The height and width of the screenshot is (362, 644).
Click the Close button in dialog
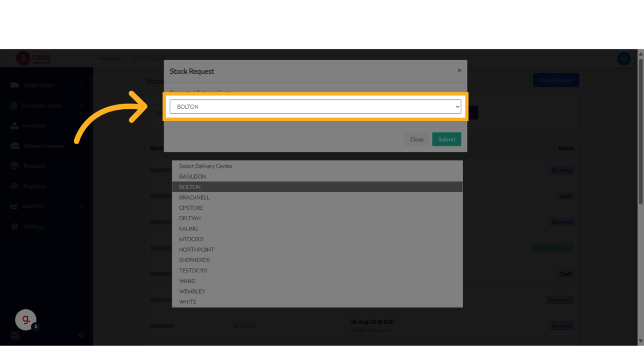[417, 139]
